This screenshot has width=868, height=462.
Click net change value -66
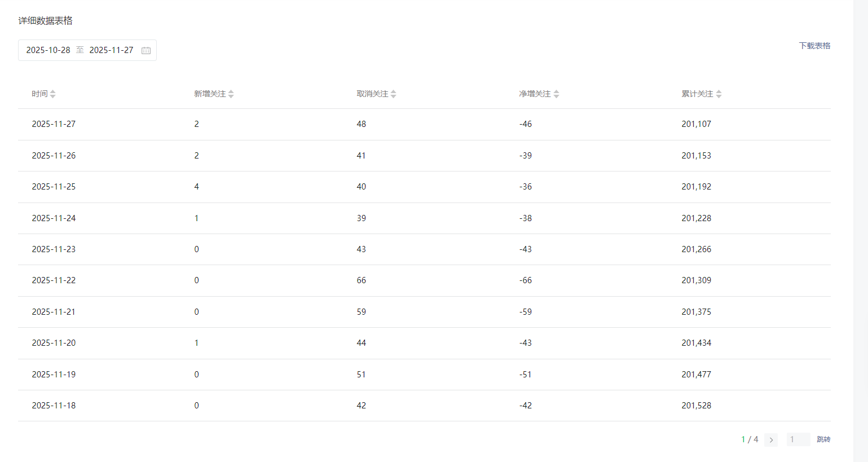(x=526, y=280)
